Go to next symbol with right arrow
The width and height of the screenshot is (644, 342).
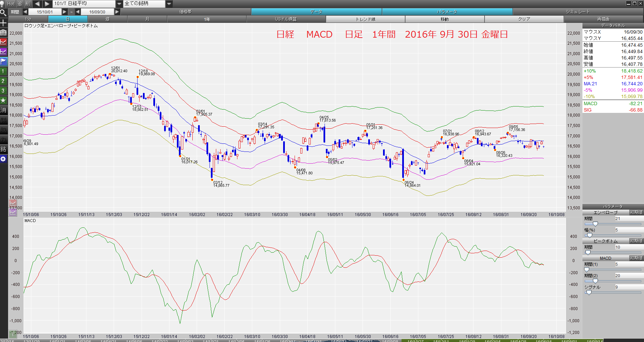coord(47,4)
